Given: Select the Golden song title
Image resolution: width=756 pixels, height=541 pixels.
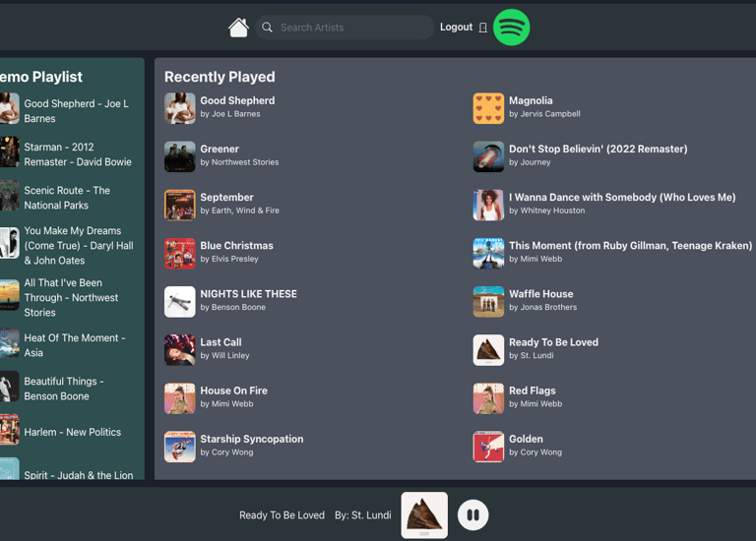Looking at the screenshot, I should [x=526, y=439].
